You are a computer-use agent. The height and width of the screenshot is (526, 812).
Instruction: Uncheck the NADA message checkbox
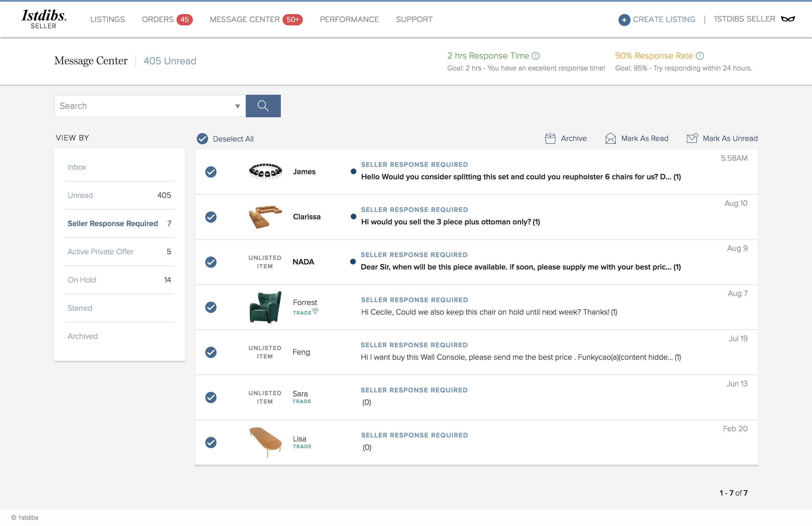(211, 262)
